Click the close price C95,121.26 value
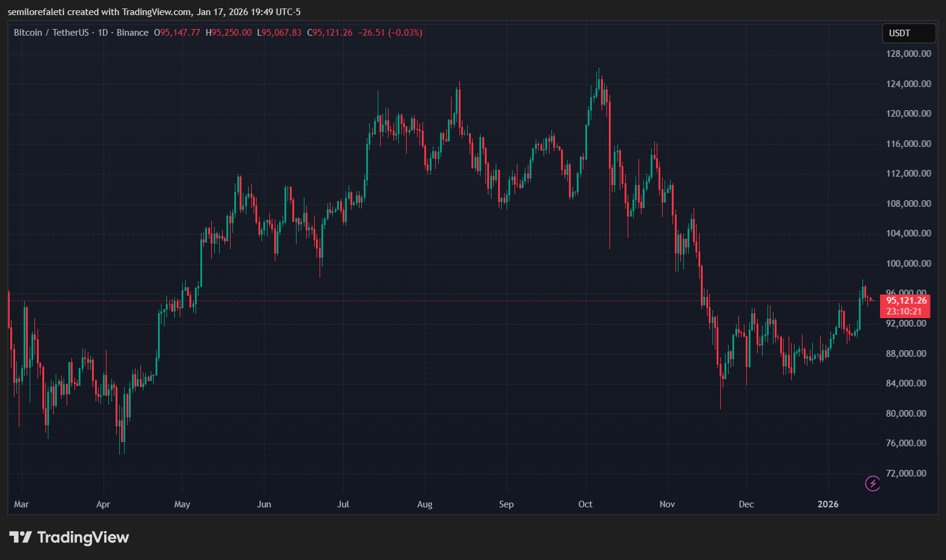The height and width of the screenshot is (560, 946). 330,33
